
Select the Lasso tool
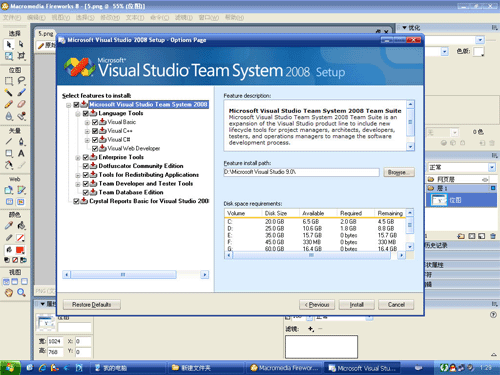point(21,81)
